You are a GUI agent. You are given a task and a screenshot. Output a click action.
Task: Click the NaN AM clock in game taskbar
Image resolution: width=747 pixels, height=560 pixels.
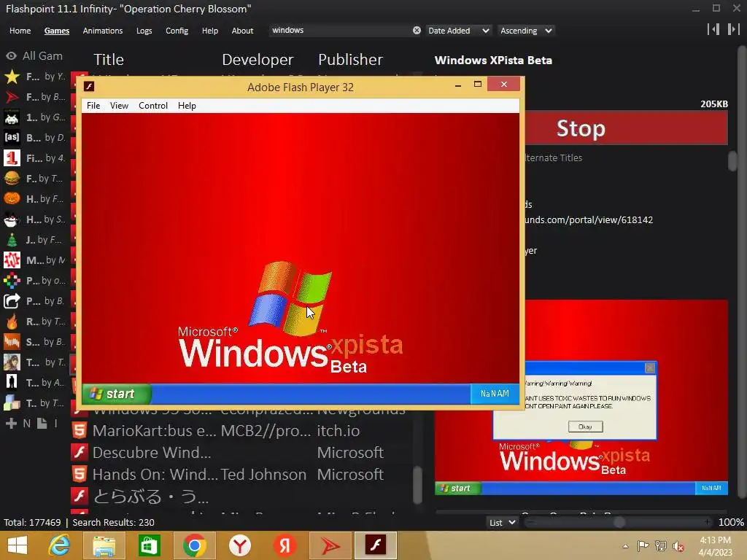(x=495, y=394)
